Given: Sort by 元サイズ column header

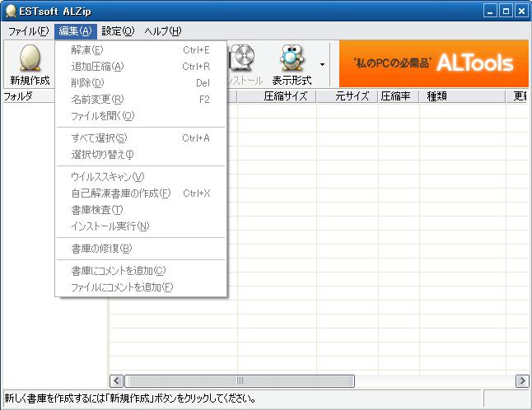Looking at the screenshot, I should (x=348, y=96).
